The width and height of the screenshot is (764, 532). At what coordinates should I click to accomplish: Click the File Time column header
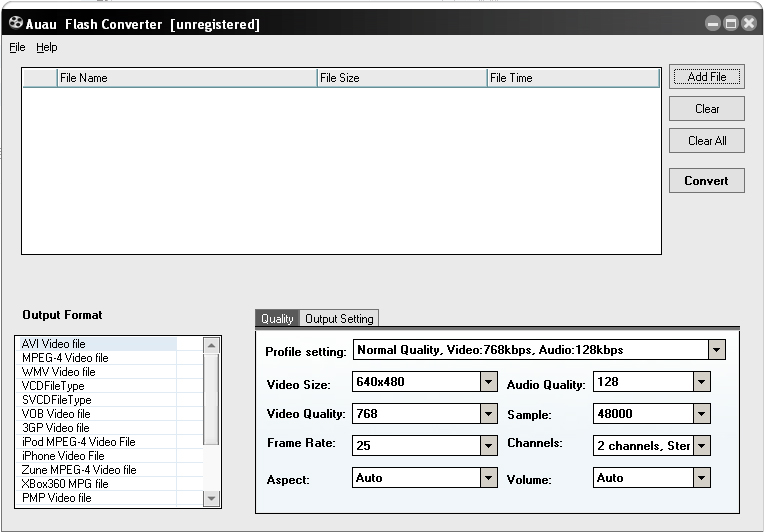click(x=573, y=78)
